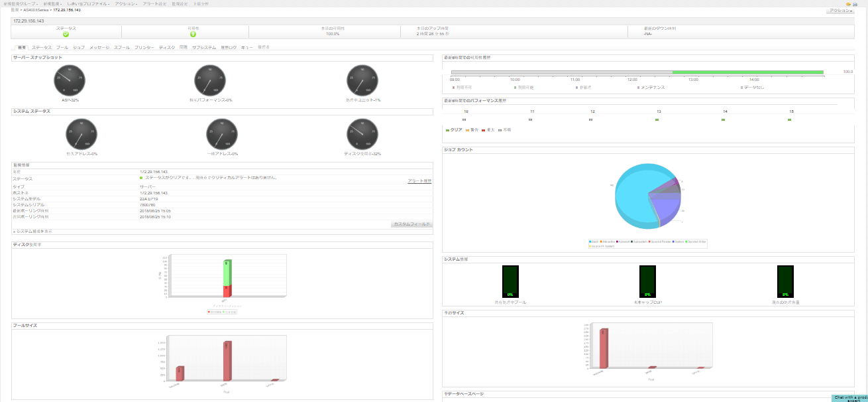The height and width of the screenshot is (402, 868).
Task: Click the export icon beside the print icon
Action: tap(849, 4)
